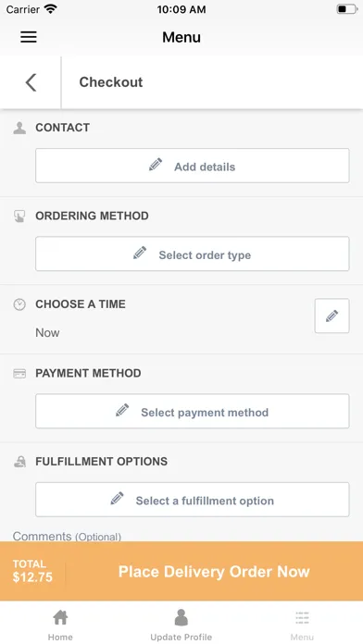Click the Ordering Method hand icon
This screenshot has width=363, height=644.
(19, 216)
